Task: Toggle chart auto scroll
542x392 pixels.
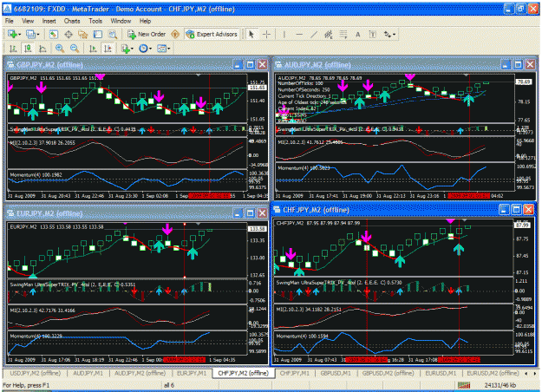Action: click(x=93, y=49)
